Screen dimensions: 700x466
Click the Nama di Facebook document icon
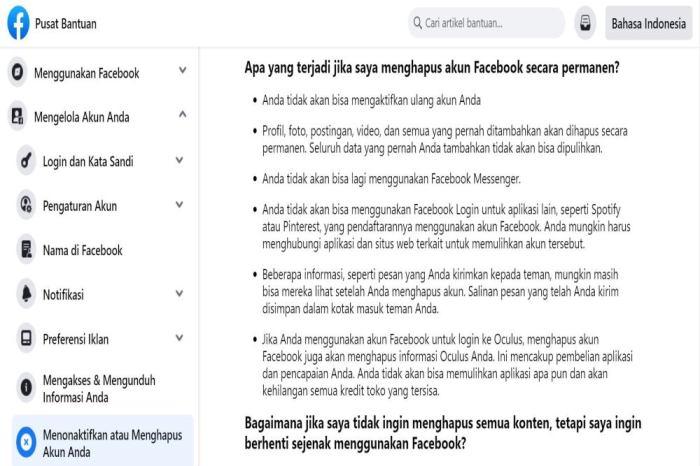click(x=26, y=250)
